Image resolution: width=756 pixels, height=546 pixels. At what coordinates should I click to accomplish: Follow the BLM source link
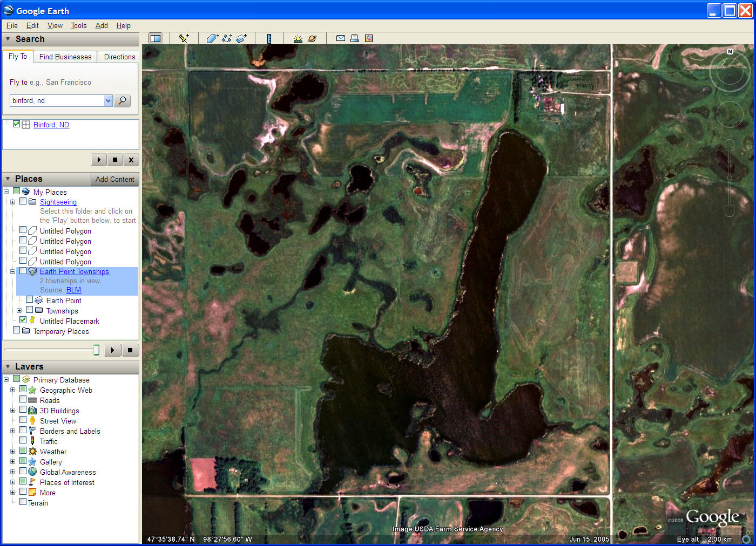73,290
